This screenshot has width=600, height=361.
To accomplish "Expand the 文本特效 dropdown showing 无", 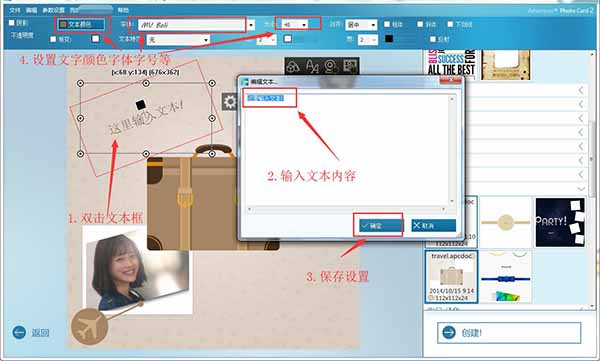I will pyautogui.click(x=179, y=39).
